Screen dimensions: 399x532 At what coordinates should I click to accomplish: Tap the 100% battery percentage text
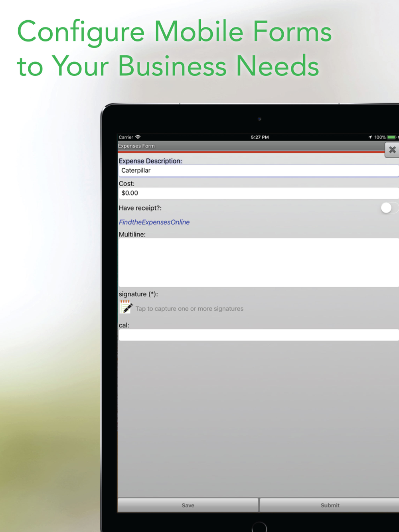pos(380,137)
